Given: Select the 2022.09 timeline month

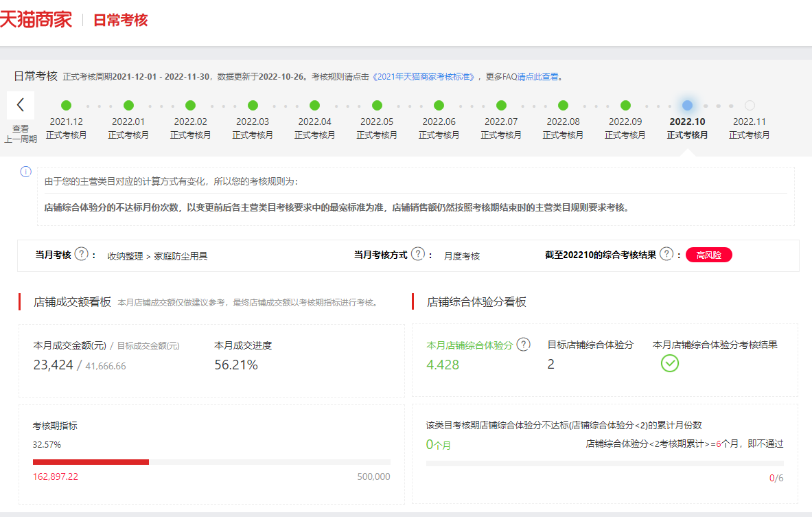Looking at the screenshot, I should point(625,121).
